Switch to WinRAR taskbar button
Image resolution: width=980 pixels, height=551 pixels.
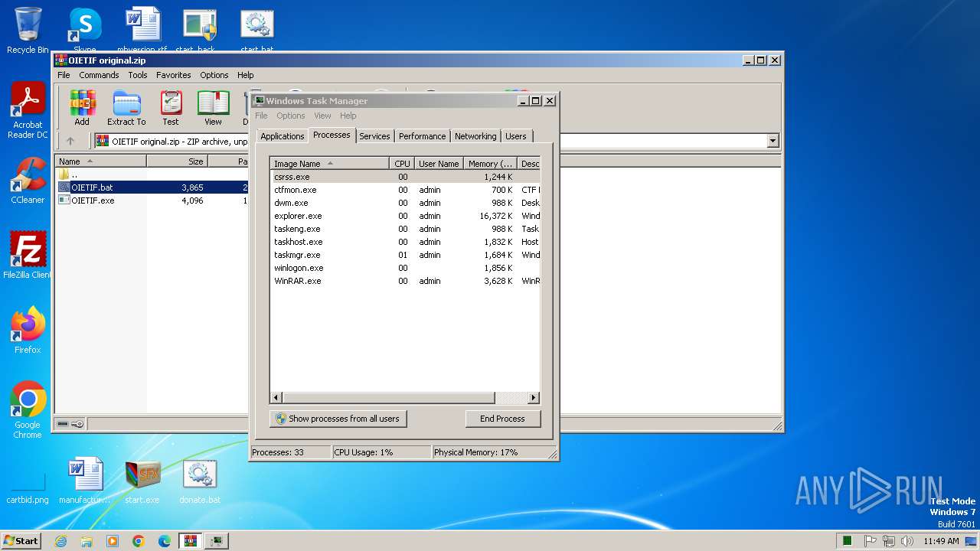click(191, 541)
